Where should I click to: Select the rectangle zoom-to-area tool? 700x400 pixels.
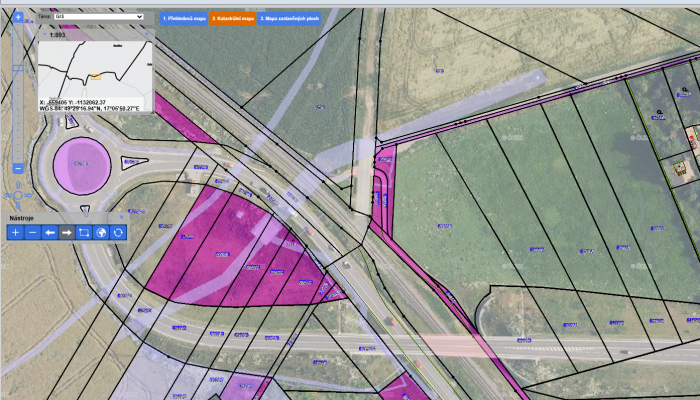(83, 232)
